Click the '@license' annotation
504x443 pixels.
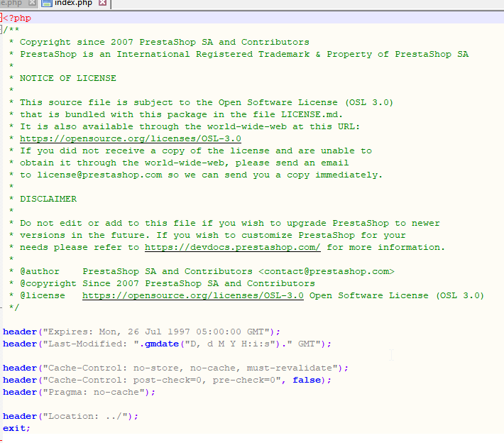click(42, 295)
